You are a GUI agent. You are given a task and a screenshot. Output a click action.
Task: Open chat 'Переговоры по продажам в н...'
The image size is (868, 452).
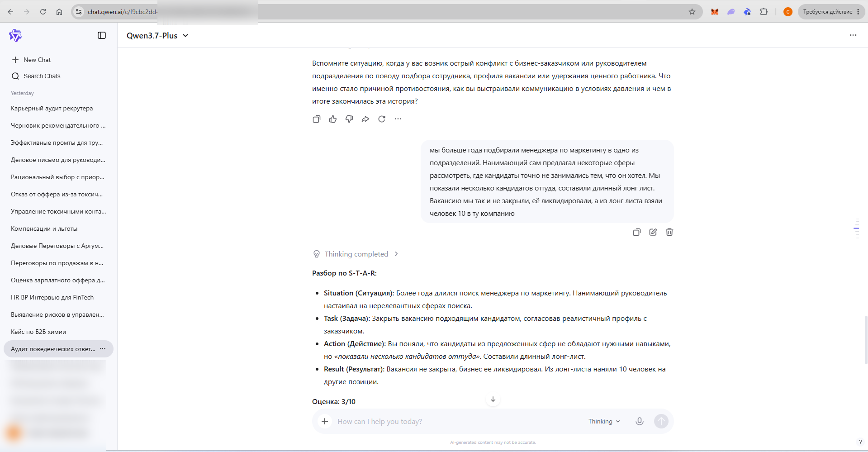[x=58, y=263]
